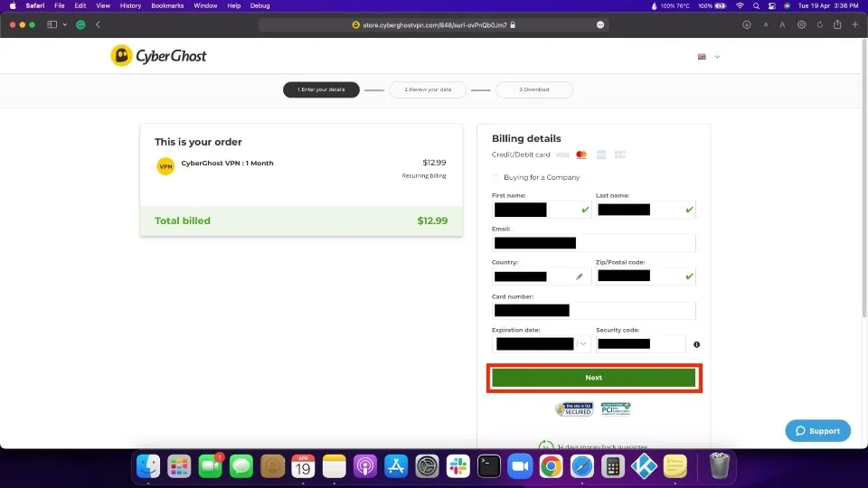Open Slack in the Dock
868x488 pixels.
click(x=458, y=466)
